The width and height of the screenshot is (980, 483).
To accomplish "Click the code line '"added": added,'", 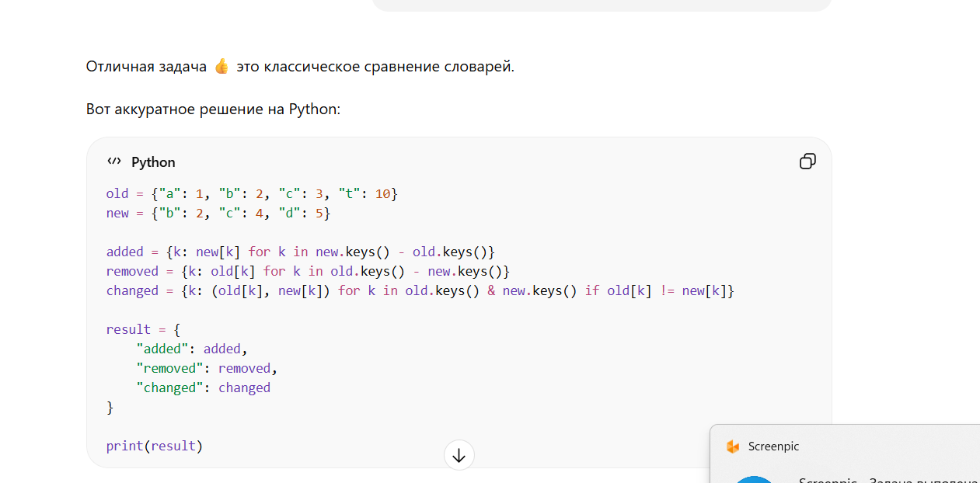I will coord(192,349).
